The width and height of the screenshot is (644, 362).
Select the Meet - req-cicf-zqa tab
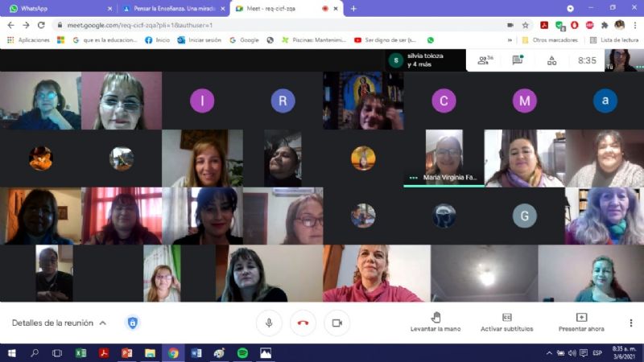(x=287, y=8)
